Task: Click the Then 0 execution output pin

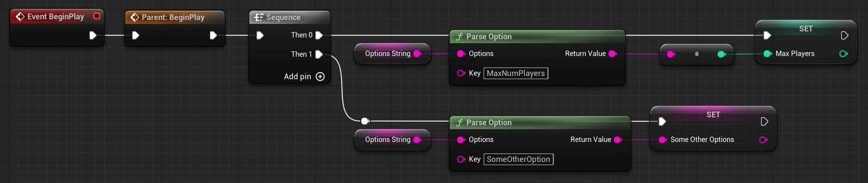Action: click(319, 35)
